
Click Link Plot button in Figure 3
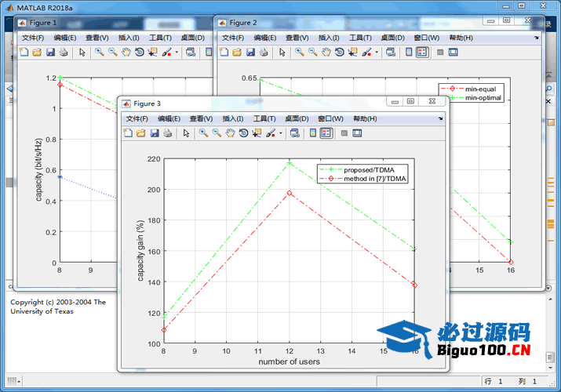(x=294, y=133)
